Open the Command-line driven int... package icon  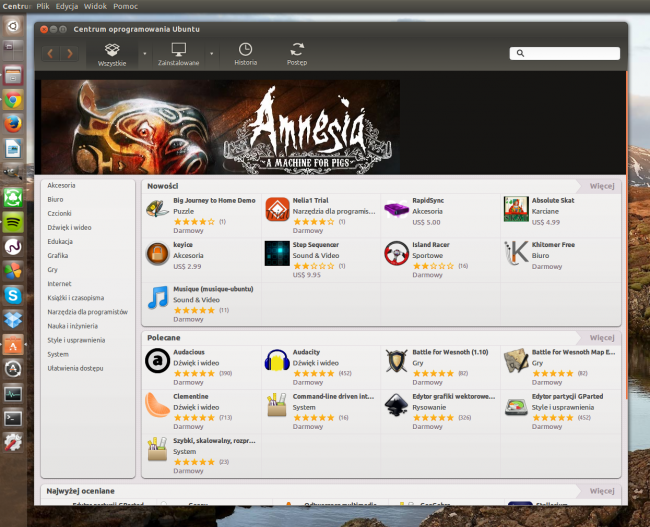click(277, 405)
